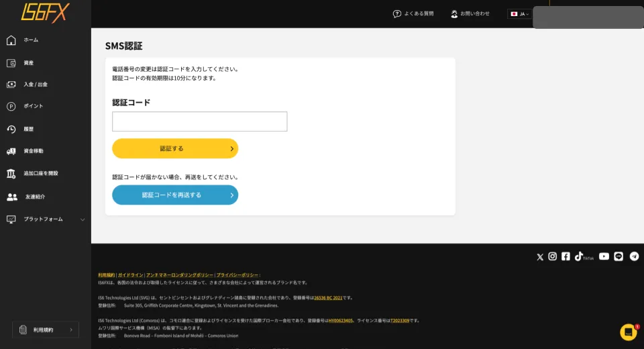This screenshot has height=349, width=644.
Task: Click the SMS認証 page heading
Action: (x=123, y=46)
